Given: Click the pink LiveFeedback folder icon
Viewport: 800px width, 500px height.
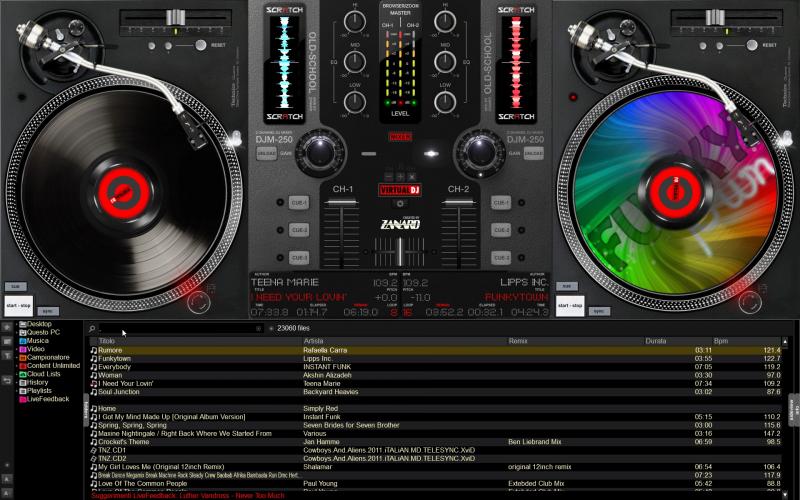Looking at the screenshot, I should click(22, 399).
